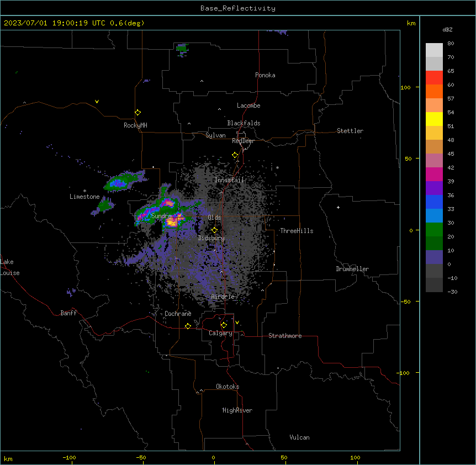The width and height of the screenshot is (476, 465).
Task: Click the yellow diamond marker above Calgary label
Action: point(224,325)
